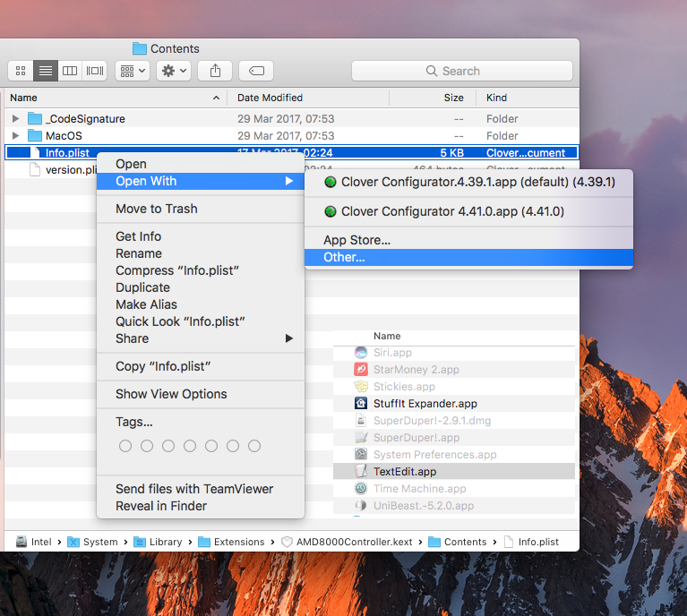Image resolution: width=687 pixels, height=616 pixels.
Task: Click the Edit Tags toolbar button
Action: pos(256,71)
